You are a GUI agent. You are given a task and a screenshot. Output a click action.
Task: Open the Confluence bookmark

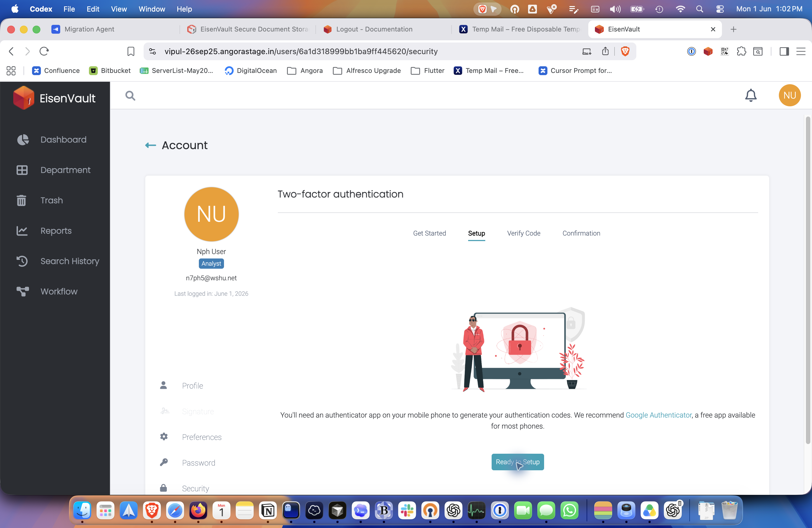pos(56,71)
